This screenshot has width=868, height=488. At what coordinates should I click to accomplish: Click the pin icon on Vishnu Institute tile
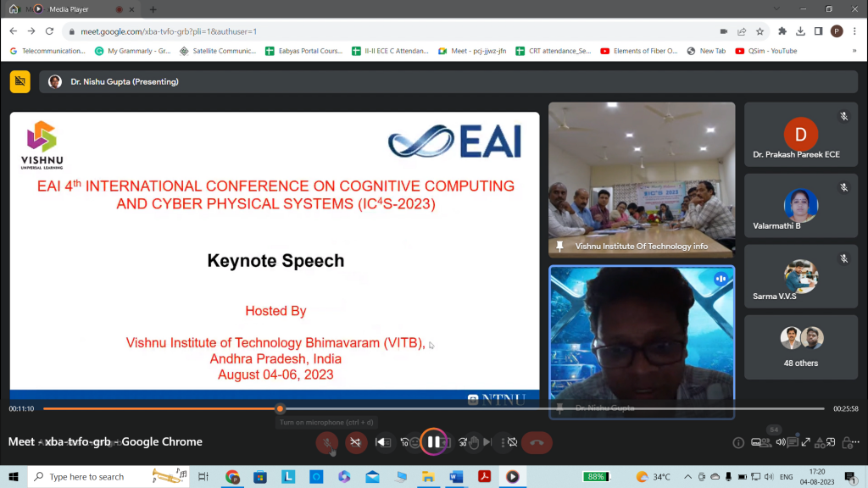coord(559,247)
